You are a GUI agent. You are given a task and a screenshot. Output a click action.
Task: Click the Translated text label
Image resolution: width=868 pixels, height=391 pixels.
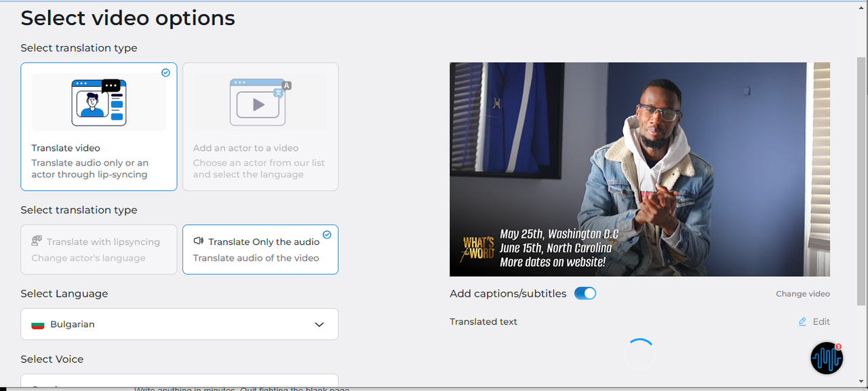click(x=484, y=322)
